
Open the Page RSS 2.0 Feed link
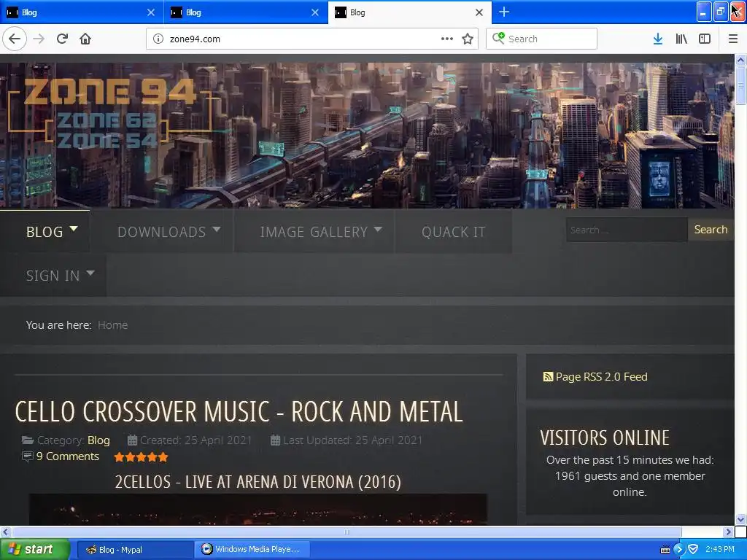click(601, 377)
